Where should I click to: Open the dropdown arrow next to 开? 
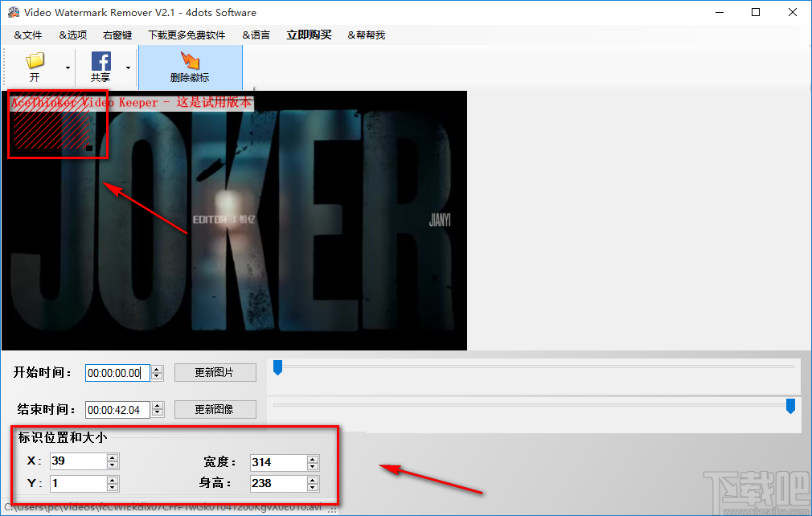coord(67,68)
